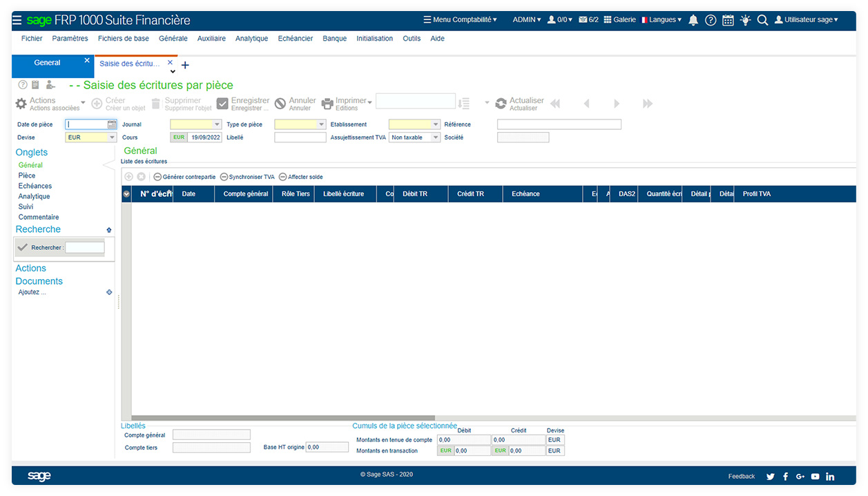Open the Paramètres menu

point(70,39)
